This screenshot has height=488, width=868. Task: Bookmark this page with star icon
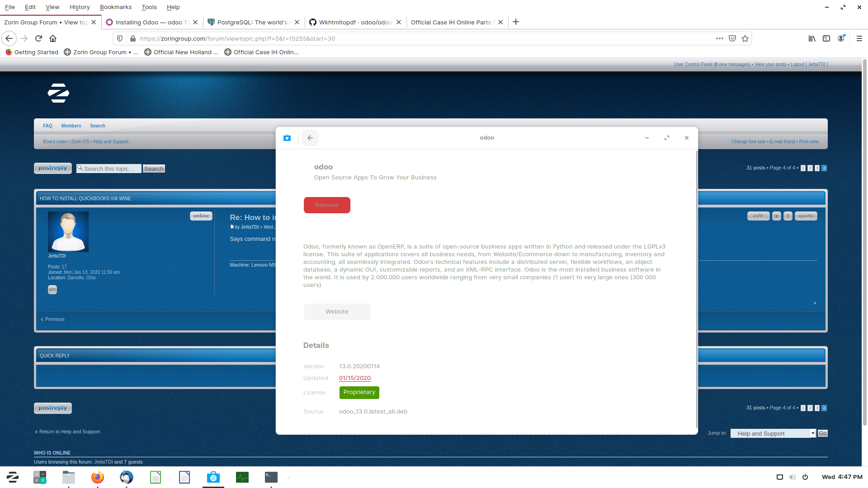pos(745,38)
